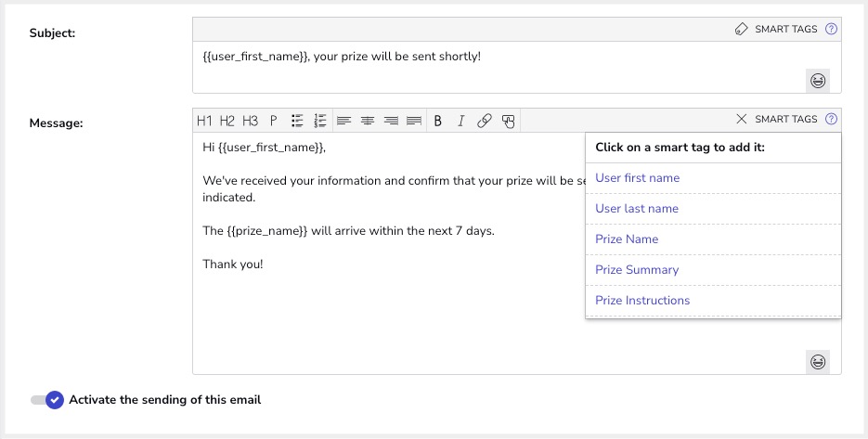This screenshot has height=439, width=868.
Task: Click the tag icon beside Subject SMART TAGS
Action: pos(741,30)
